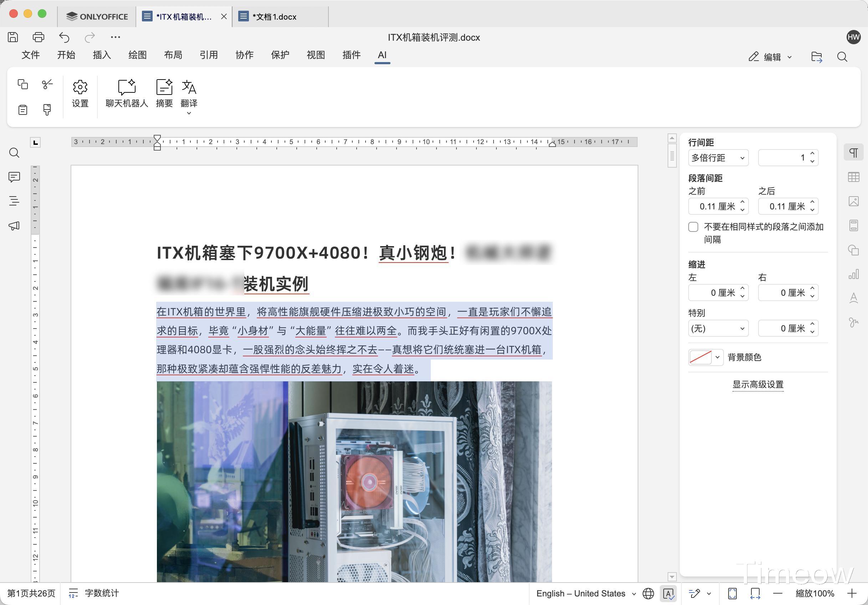Open the 插入 menu tab
This screenshot has height=605, width=868.
[x=102, y=55]
